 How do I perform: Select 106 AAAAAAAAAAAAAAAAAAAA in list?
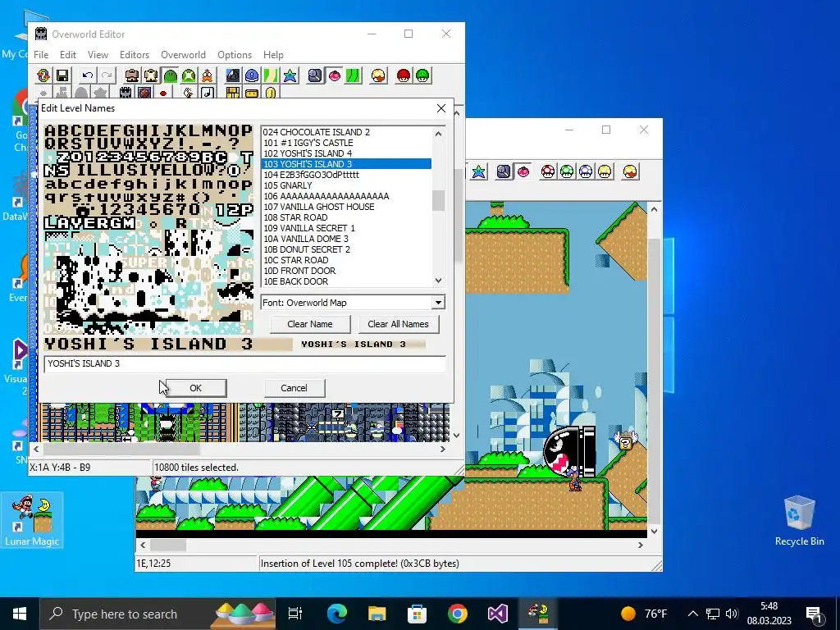pos(346,196)
